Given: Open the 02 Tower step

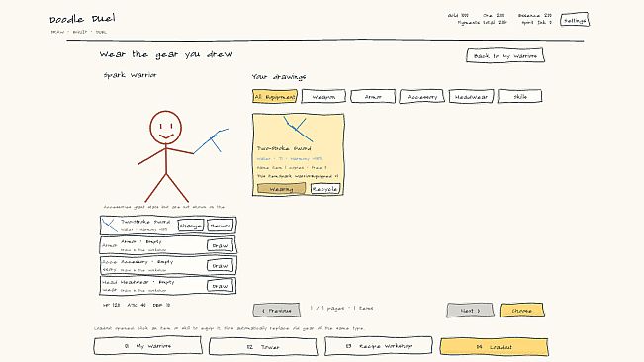Looking at the screenshot, I should (263, 346).
